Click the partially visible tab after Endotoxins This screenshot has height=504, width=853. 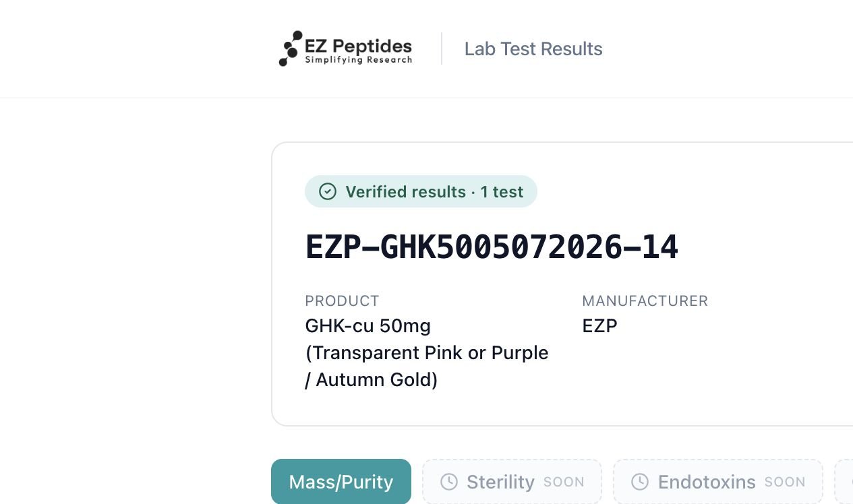[844, 482]
